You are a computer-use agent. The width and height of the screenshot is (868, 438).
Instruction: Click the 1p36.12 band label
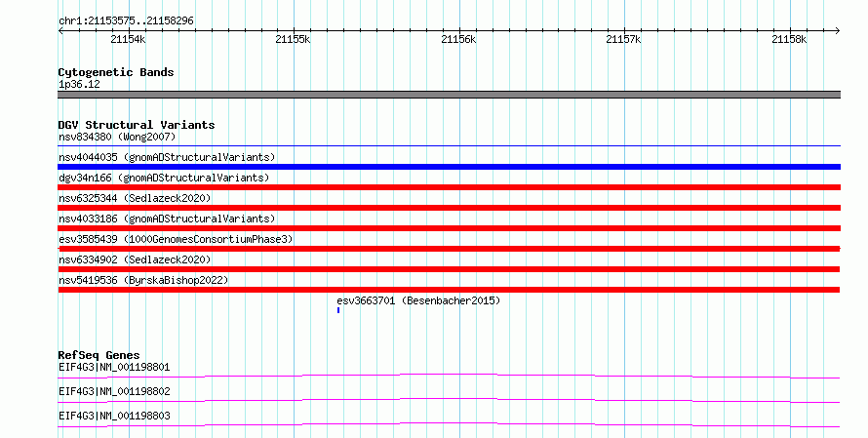point(79,84)
